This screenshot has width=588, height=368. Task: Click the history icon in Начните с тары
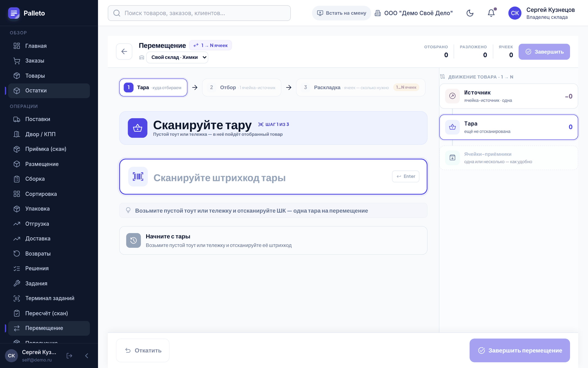point(133,240)
